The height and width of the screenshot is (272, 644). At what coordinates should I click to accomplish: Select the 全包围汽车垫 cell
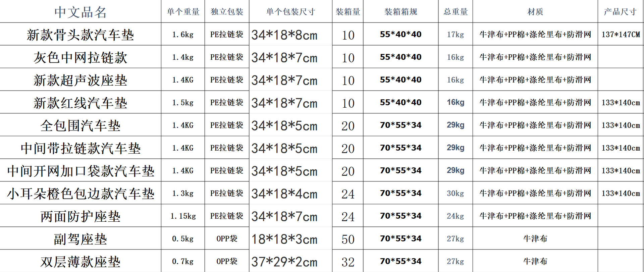[80, 125]
